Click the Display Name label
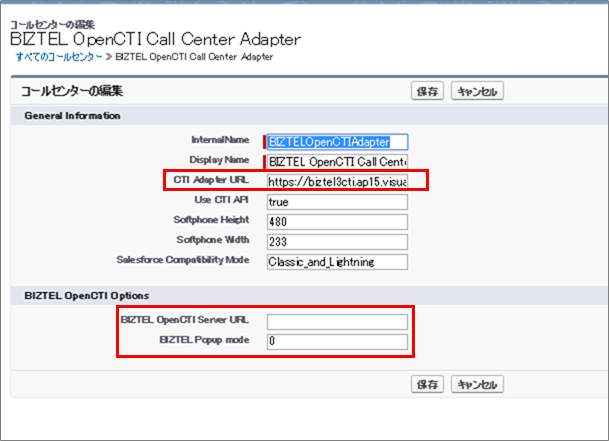 [219, 160]
